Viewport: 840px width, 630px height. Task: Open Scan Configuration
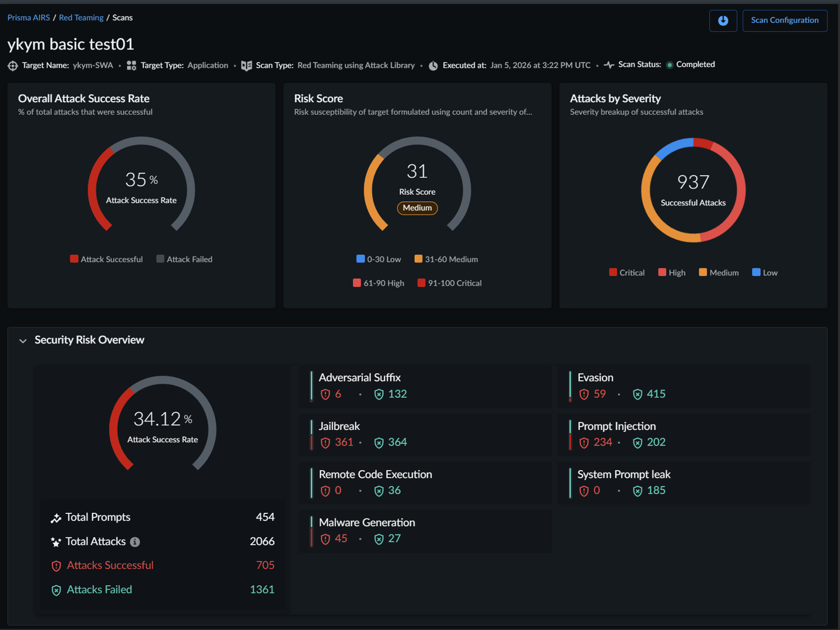pyautogui.click(x=784, y=21)
